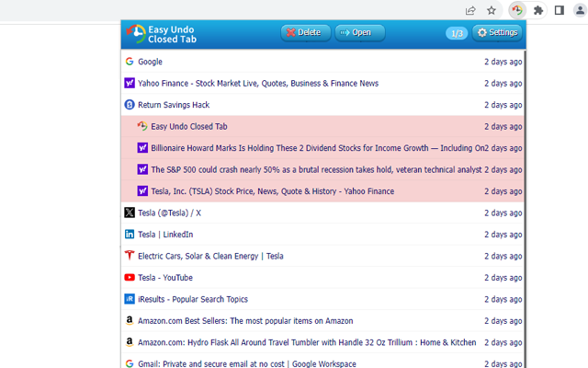588x368 pixels.
Task: Click Amazon icon beside Hydro Flask entry
Action: [130, 342]
